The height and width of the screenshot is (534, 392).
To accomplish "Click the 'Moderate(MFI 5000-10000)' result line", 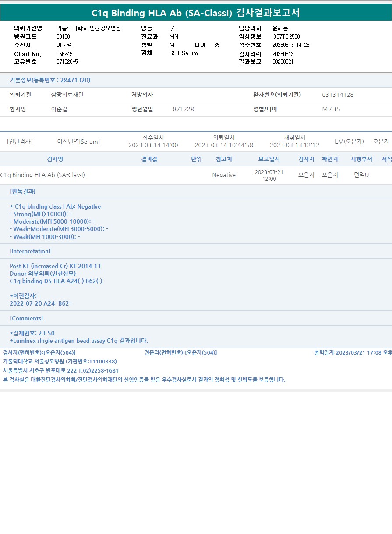I will point(52,221).
